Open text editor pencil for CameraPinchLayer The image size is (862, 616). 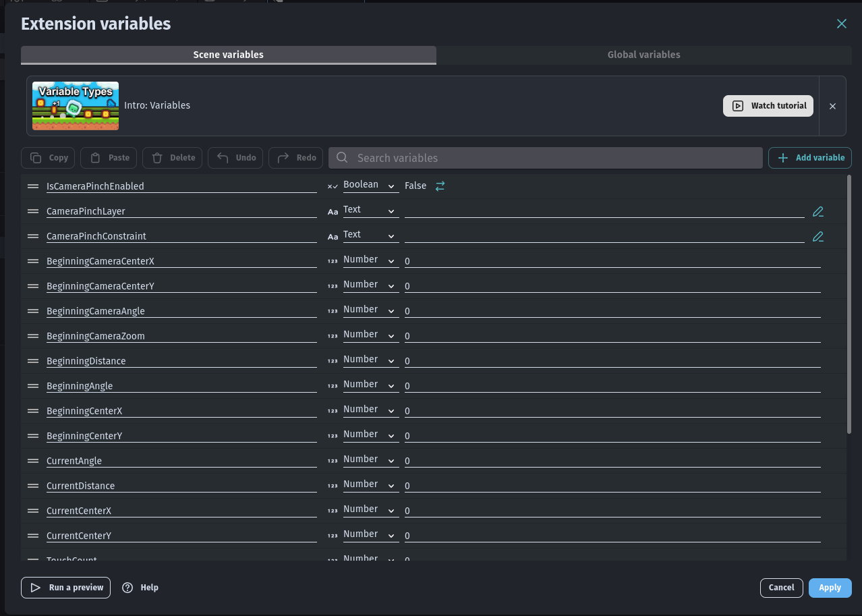(x=818, y=211)
